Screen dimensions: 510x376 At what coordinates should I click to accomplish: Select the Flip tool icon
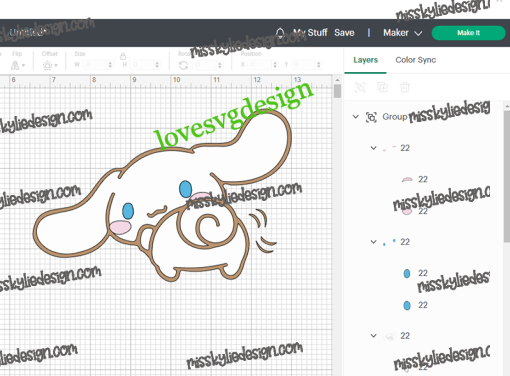pyautogui.click(x=15, y=65)
